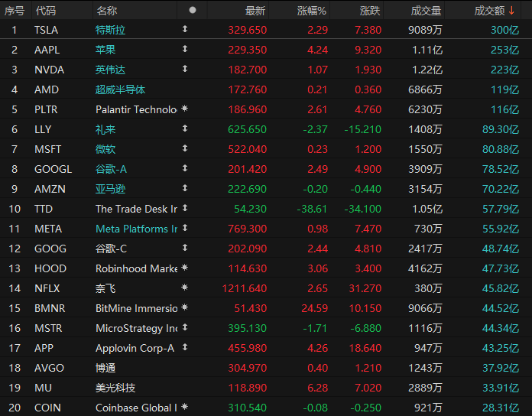This screenshot has height=416, width=532.
Task: Select the Coinbase Global name cell
Action: click(x=136, y=408)
